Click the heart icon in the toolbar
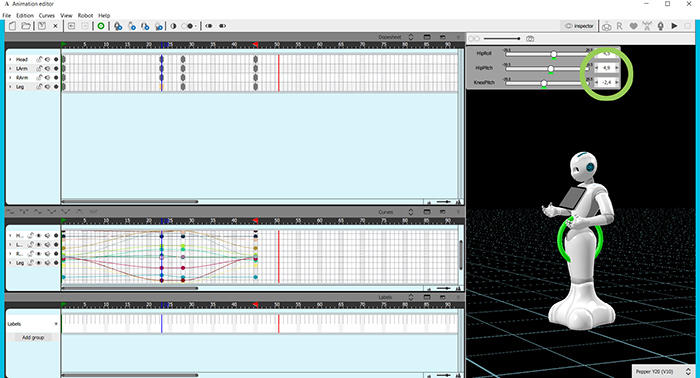The height and width of the screenshot is (378, 700). pos(633,26)
